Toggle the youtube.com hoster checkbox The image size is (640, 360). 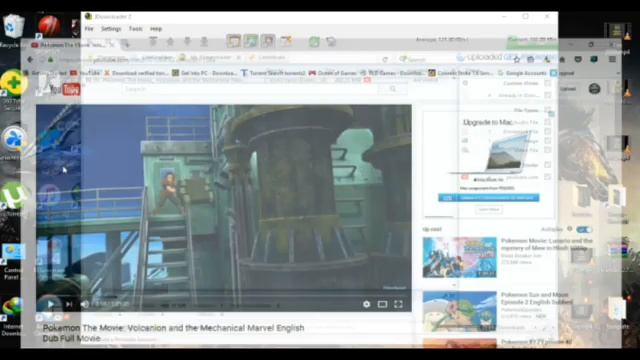coord(548,177)
